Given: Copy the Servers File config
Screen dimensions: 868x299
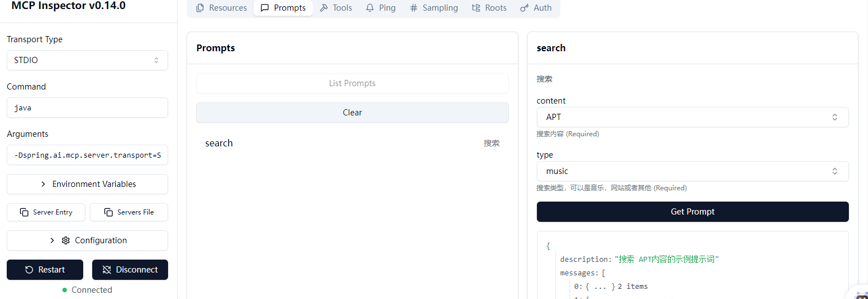Looking at the screenshot, I should point(129,212).
